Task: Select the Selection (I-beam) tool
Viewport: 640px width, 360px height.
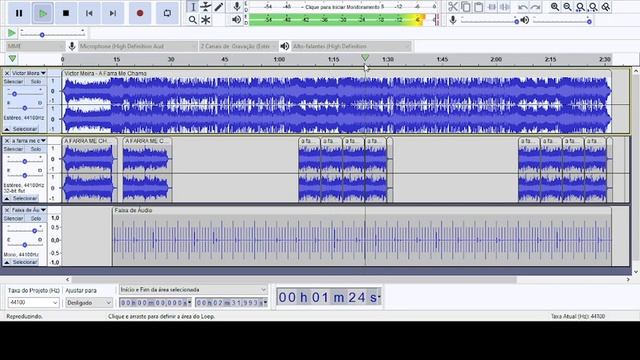Action: click(x=193, y=7)
